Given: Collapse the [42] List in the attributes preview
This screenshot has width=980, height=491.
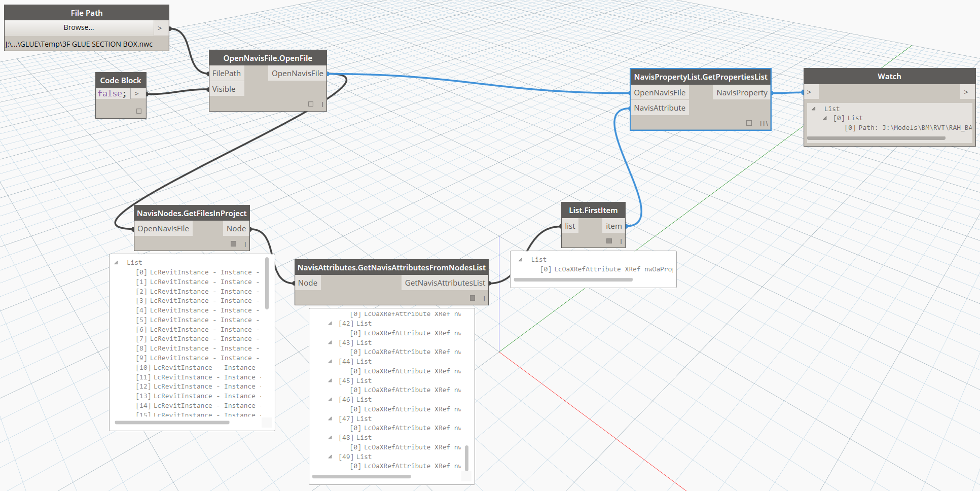Looking at the screenshot, I should pos(331,324).
